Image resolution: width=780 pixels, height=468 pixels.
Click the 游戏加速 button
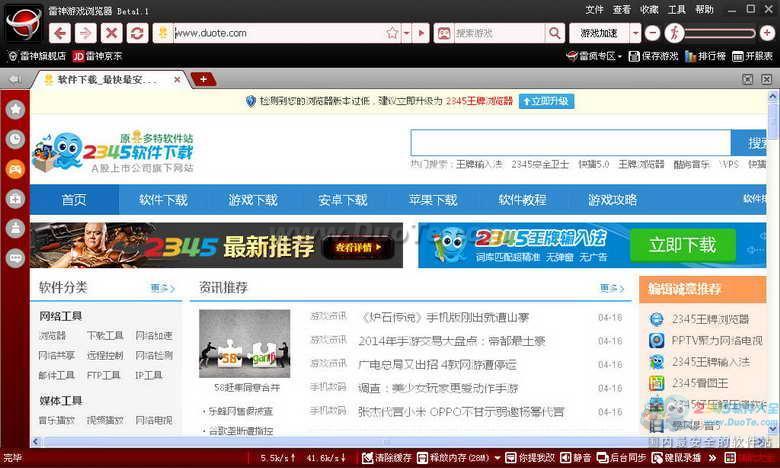599,33
